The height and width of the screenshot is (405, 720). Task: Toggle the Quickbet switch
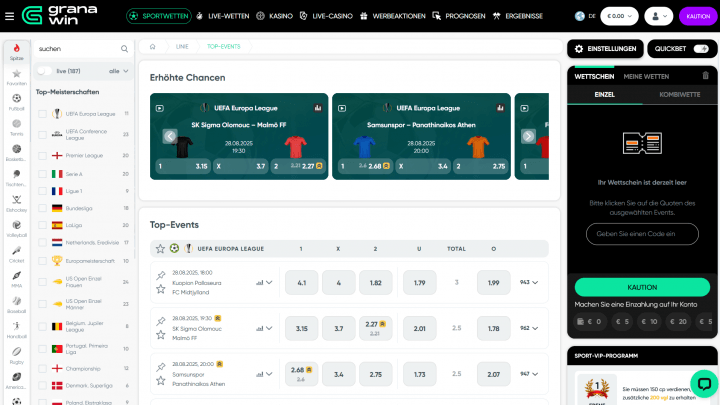[x=701, y=49]
